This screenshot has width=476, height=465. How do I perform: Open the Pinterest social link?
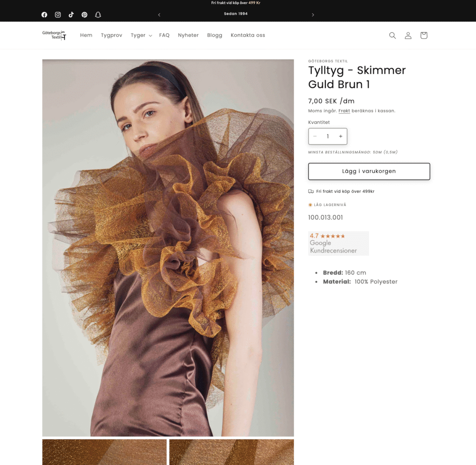pyautogui.click(x=85, y=14)
